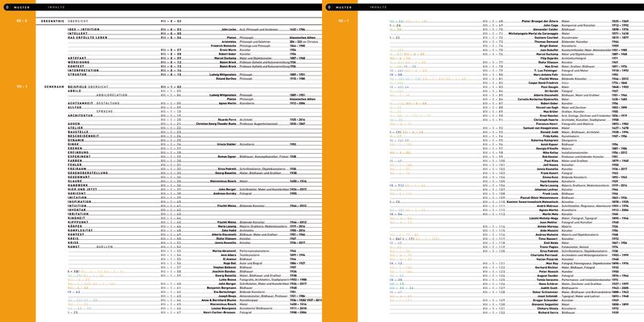This screenshot has height=322, width=644.
Task: Select the BESCHEIDENHEIT entry
Action: (84, 136)
